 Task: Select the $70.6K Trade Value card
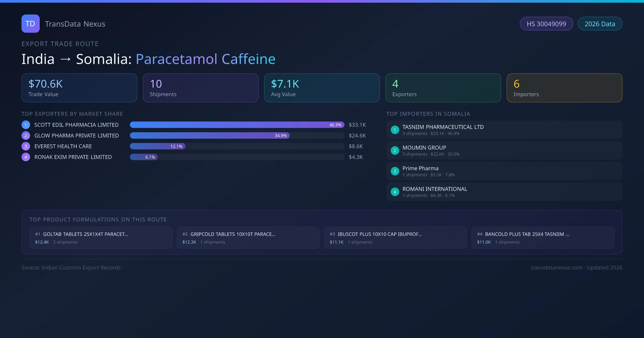[79, 88]
